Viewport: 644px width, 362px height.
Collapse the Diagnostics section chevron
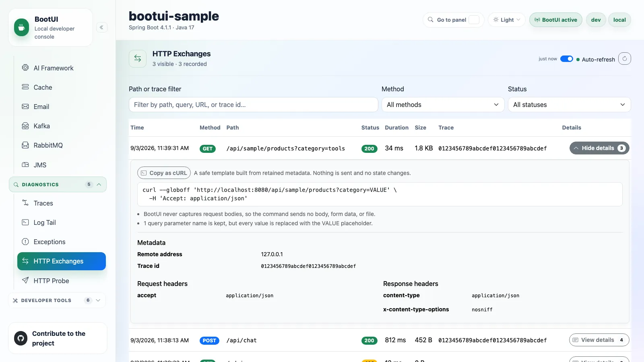(x=99, y=185)
